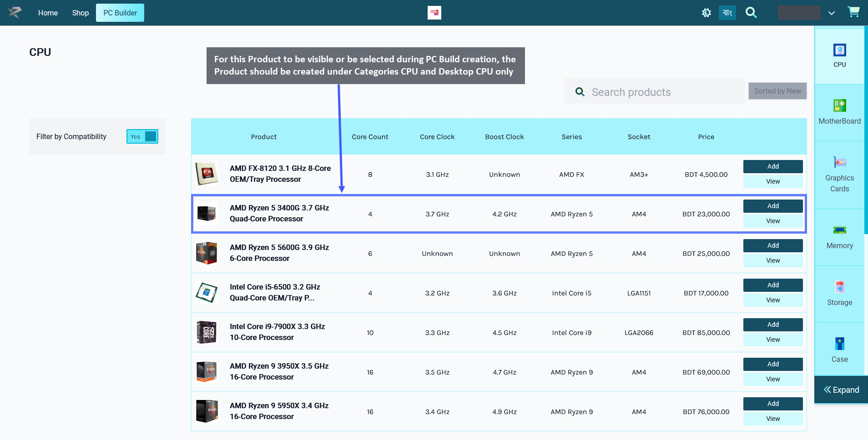Click Intel Core i9-7900X product name

[x=277, y=332]
